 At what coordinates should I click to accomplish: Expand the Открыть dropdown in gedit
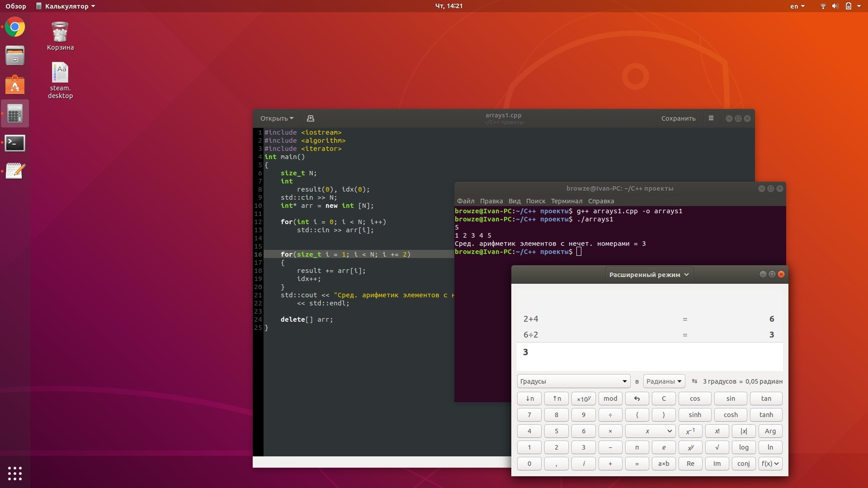277,118
